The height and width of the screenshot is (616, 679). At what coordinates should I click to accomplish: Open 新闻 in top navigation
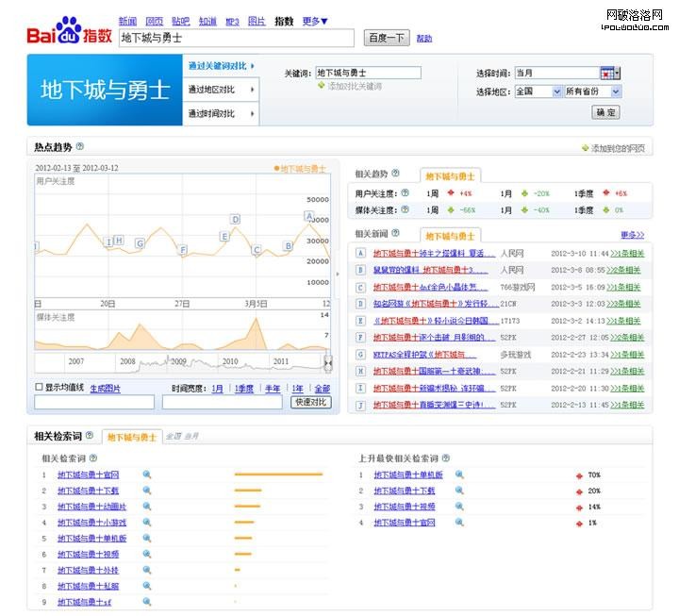tap(127, 21)
